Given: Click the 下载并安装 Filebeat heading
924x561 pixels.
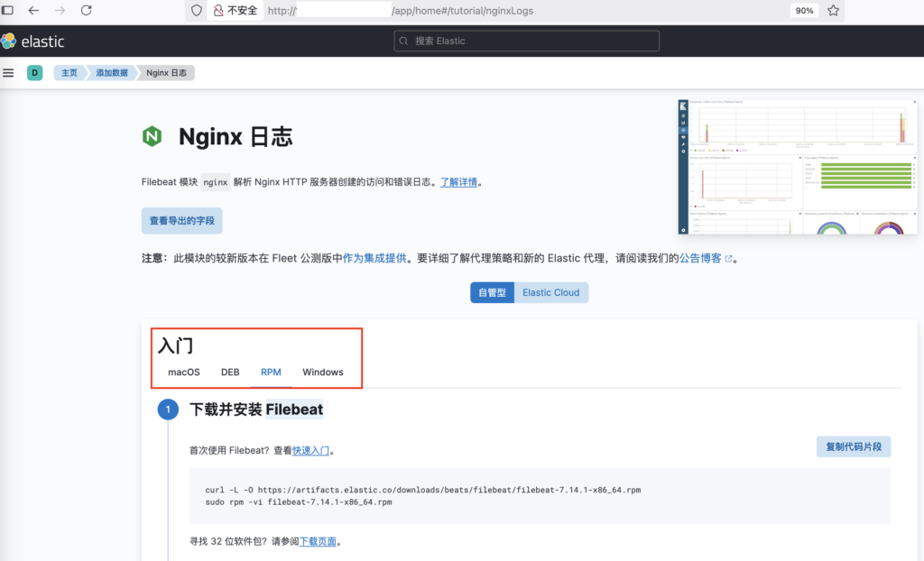Looking at the screenshot, I should (x=256, y=409).
